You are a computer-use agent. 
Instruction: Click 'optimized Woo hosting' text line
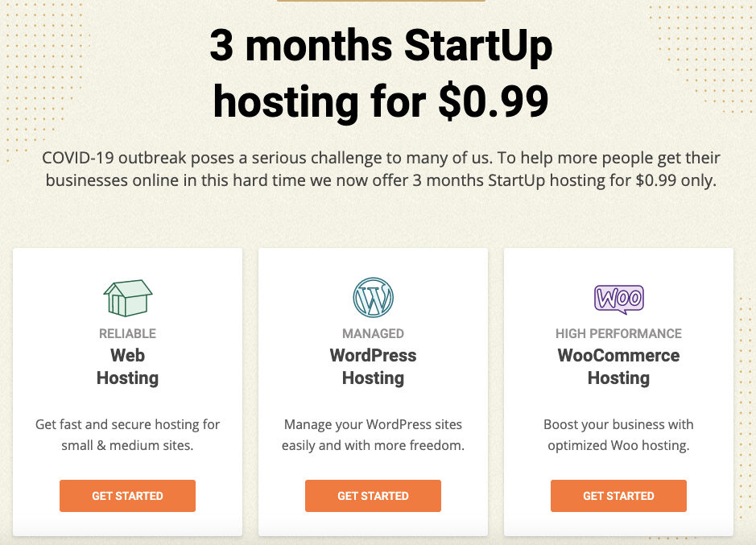(618, 446)
